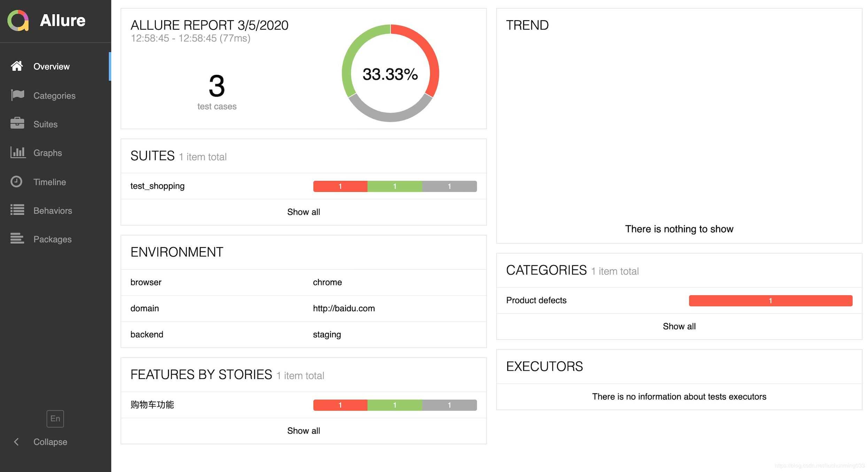Click the Suites briefcase icon
Image resolution: width=868 pixels, height=472 pixels.
(x=17, y=124)
